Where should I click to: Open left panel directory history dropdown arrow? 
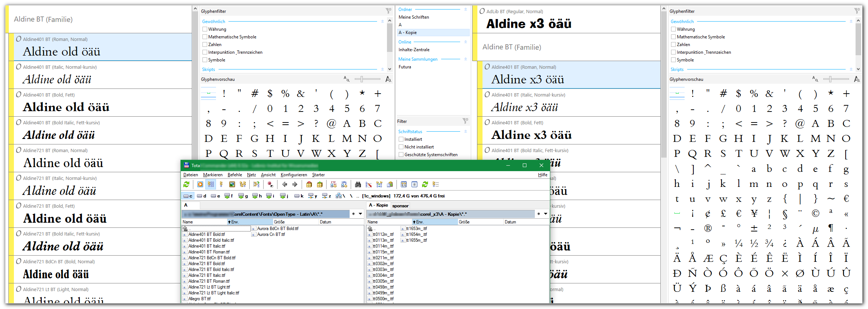point(361,214)
